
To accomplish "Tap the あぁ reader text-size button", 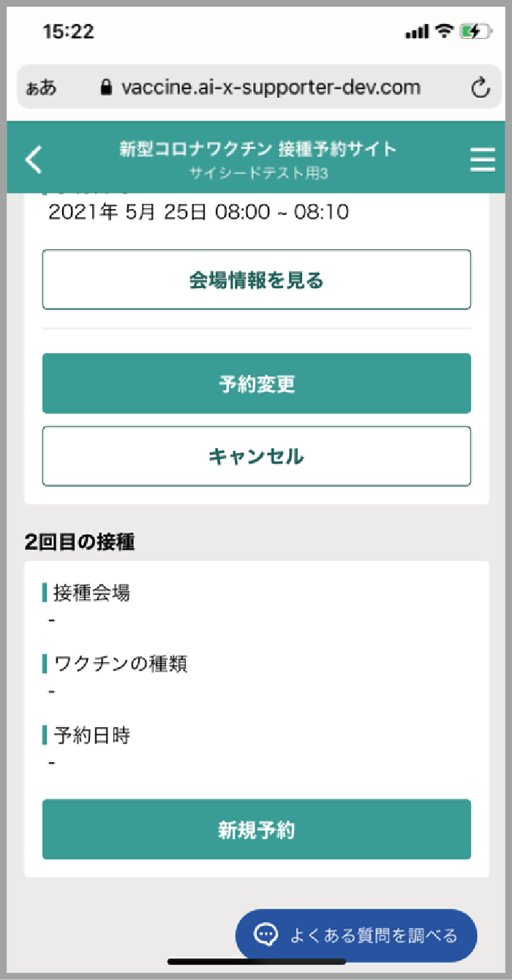I will 41,89.
